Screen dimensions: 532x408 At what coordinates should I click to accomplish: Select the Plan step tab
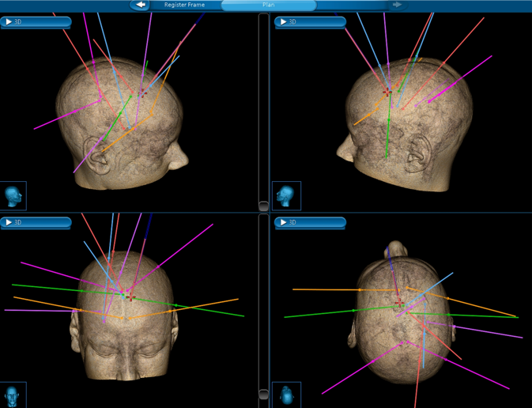tap(268, 5)
